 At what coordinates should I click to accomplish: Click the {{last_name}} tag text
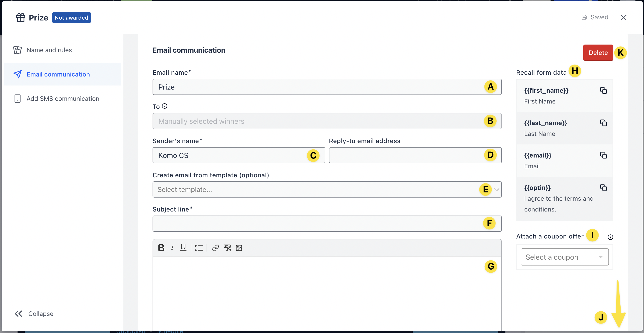pos(545,123)
